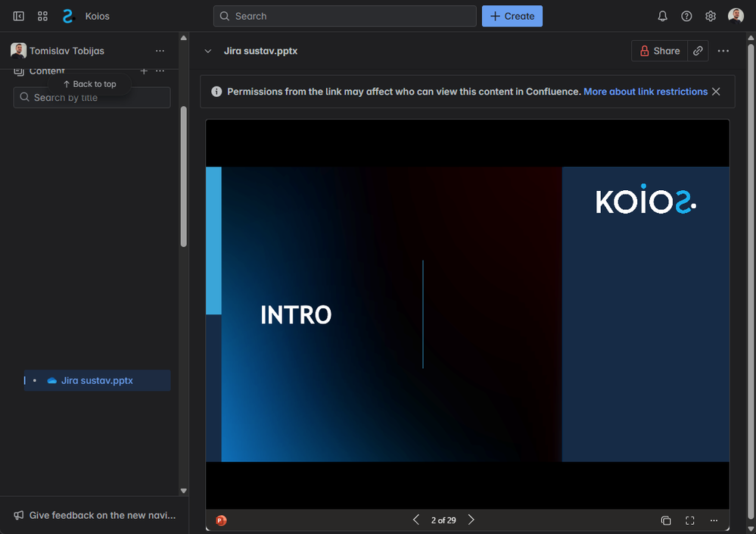Open more actions menu beside Share
Screen dimensions: 756x534
[723, 51]
